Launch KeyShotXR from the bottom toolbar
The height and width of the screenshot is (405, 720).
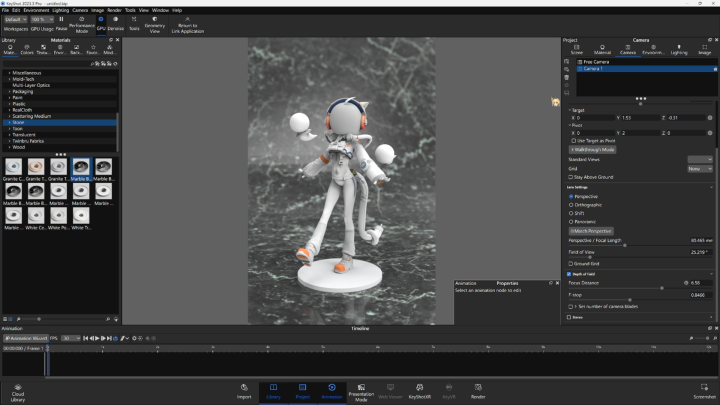[419, 388]
